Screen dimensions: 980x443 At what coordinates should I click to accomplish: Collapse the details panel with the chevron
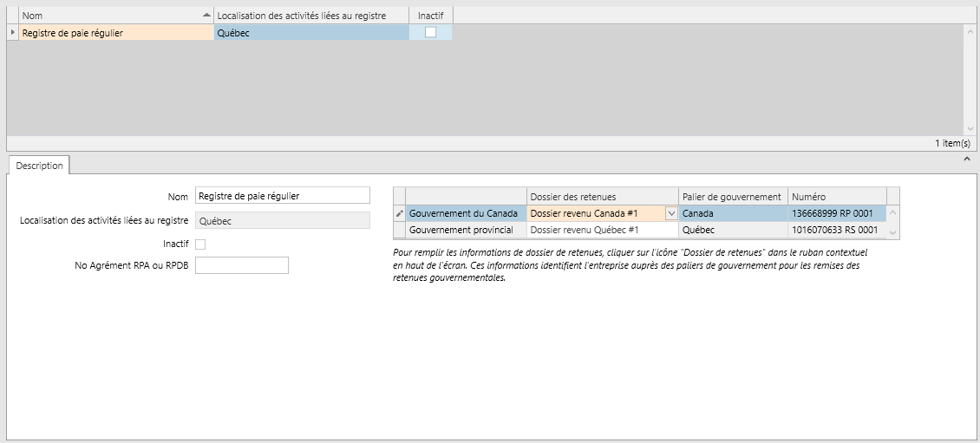click(967, 160)
